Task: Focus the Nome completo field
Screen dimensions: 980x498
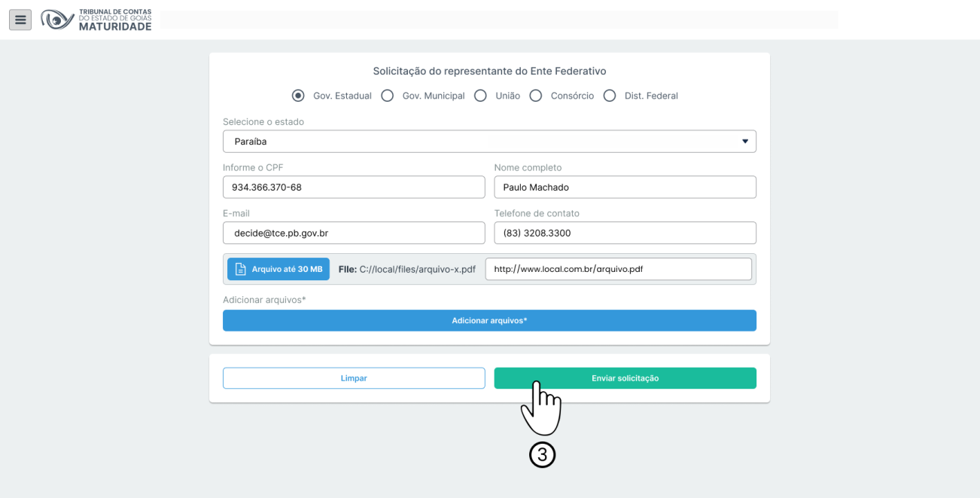Action: [625, 188]
